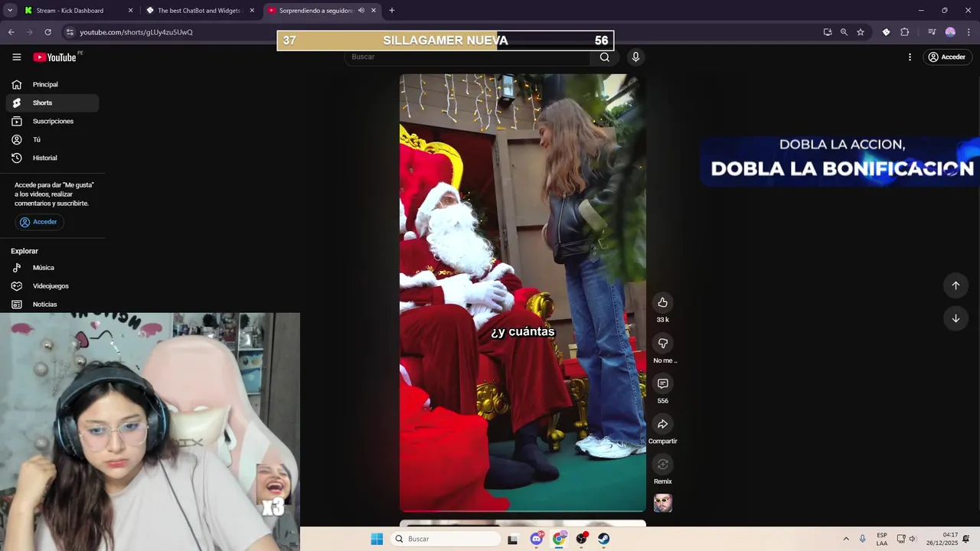Image resolution: width=980 pixels, height=551 pixels.
Task: Go to YouTube home via logo
Action: (x=54, y=57)
